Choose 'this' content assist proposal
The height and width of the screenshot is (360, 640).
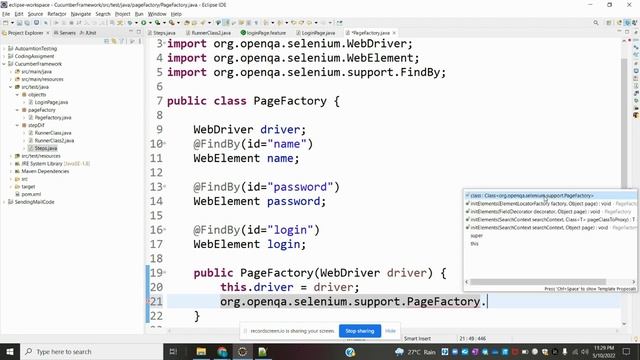[x=474, y=244]
